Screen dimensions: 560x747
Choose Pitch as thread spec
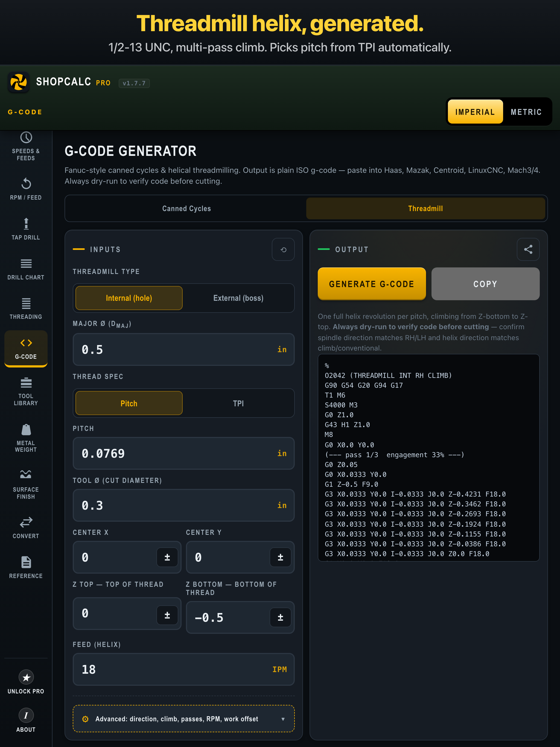click(129, 403)
